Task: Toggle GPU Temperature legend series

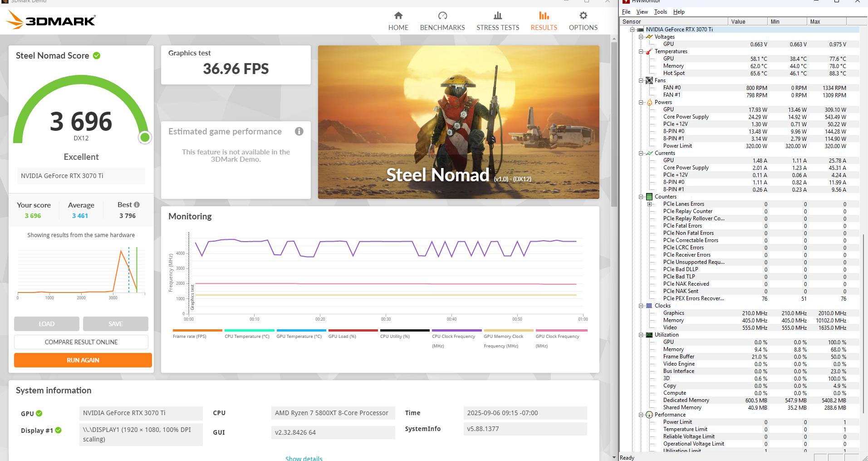Action: tap(301, 334)
